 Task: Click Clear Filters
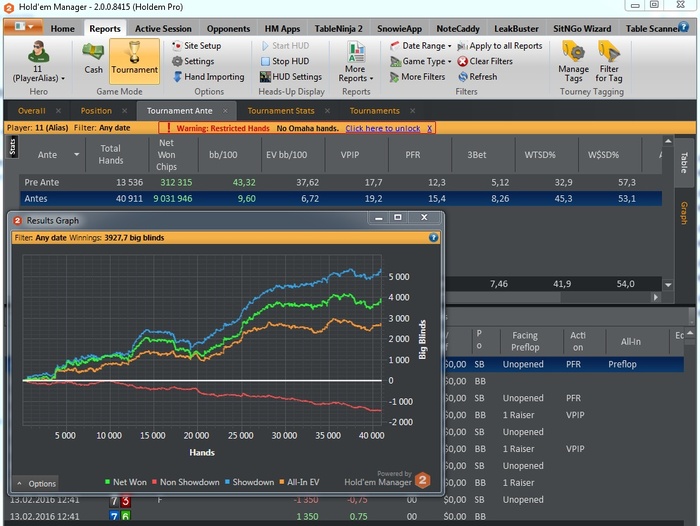[485, 61]
